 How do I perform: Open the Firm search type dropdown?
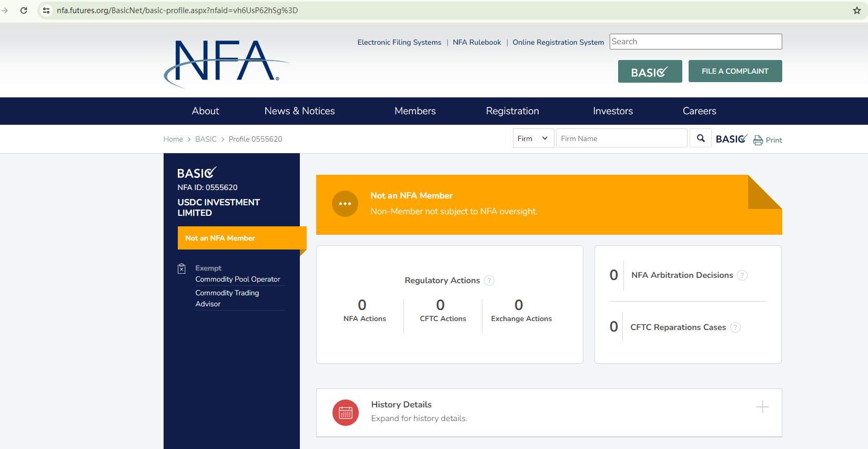click(533, 138)
